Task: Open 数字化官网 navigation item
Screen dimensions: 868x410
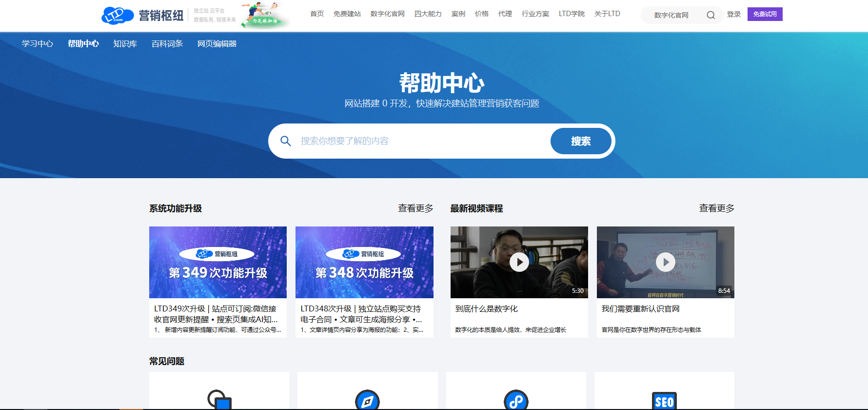Action: click(388, 14)
